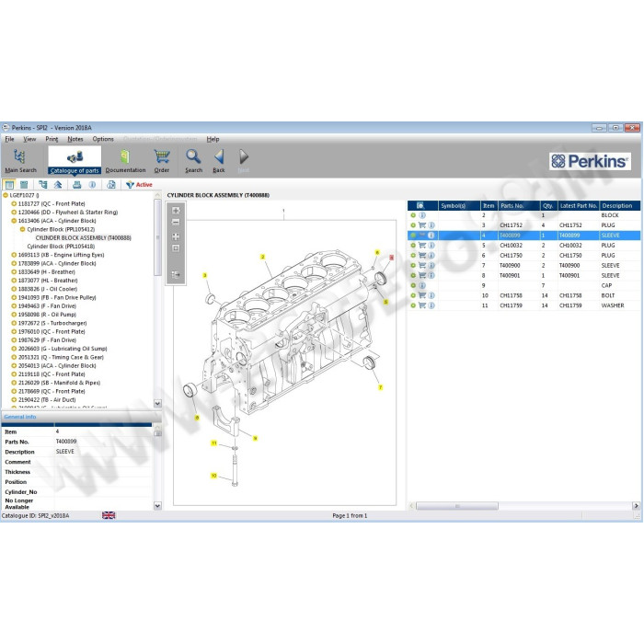Open the Help menu
This screenshot has width=644, height=644.
[x=213, y=139]
